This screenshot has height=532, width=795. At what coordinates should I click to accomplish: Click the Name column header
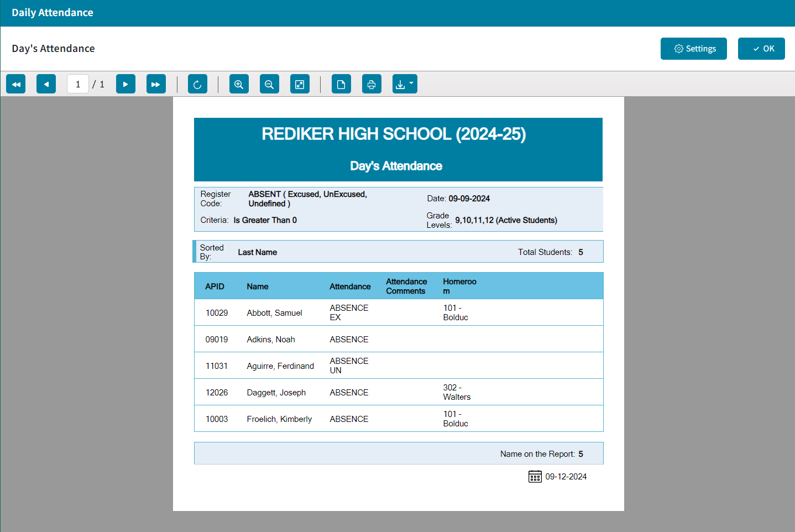pyautogui.click(x=258, y=286)
